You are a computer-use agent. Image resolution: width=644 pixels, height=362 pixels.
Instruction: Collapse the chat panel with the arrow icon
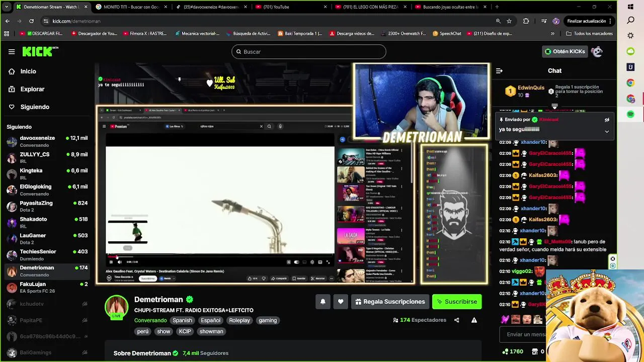coord(499,71)
